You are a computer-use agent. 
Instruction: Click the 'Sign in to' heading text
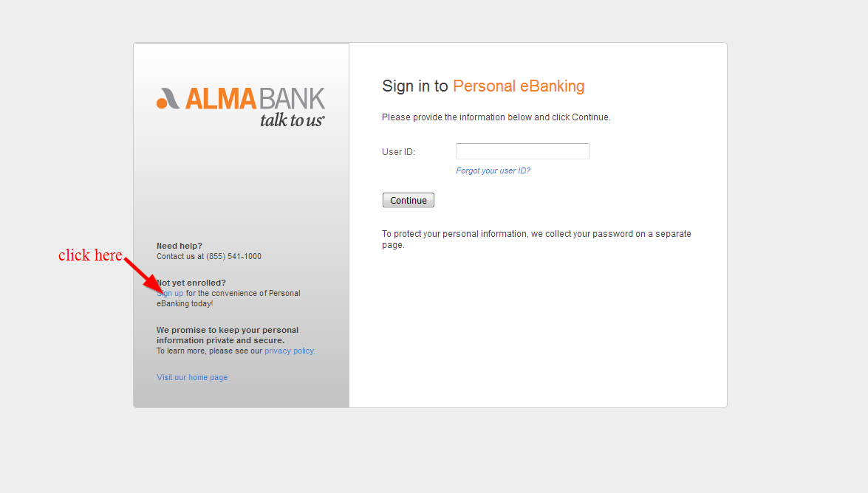(414, 86)
